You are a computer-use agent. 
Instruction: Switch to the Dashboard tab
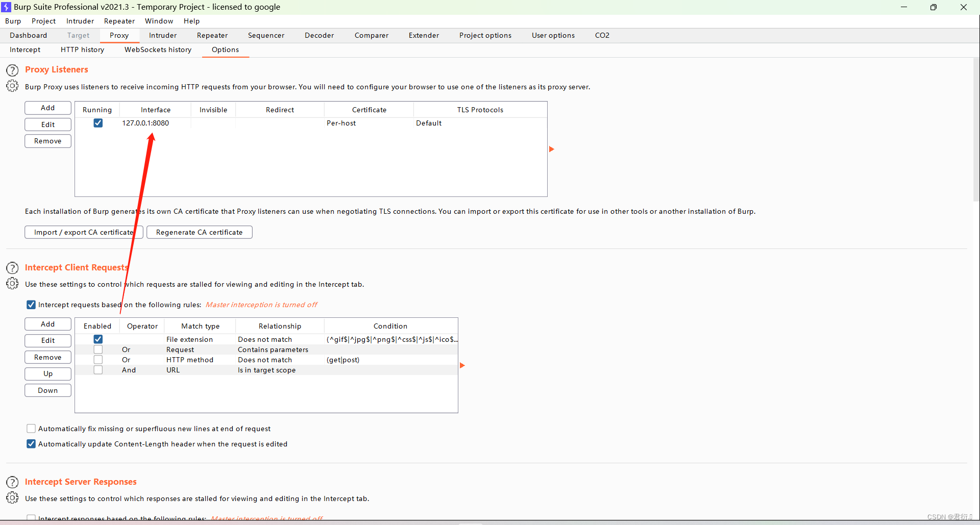click(29, 35)
